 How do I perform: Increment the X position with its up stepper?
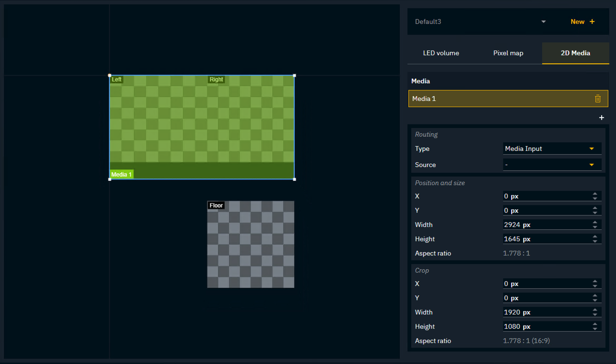pos(595,194)
